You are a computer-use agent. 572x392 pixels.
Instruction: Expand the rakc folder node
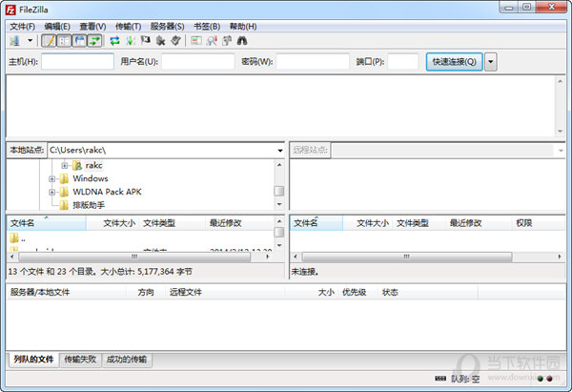(x=65, y=166)
